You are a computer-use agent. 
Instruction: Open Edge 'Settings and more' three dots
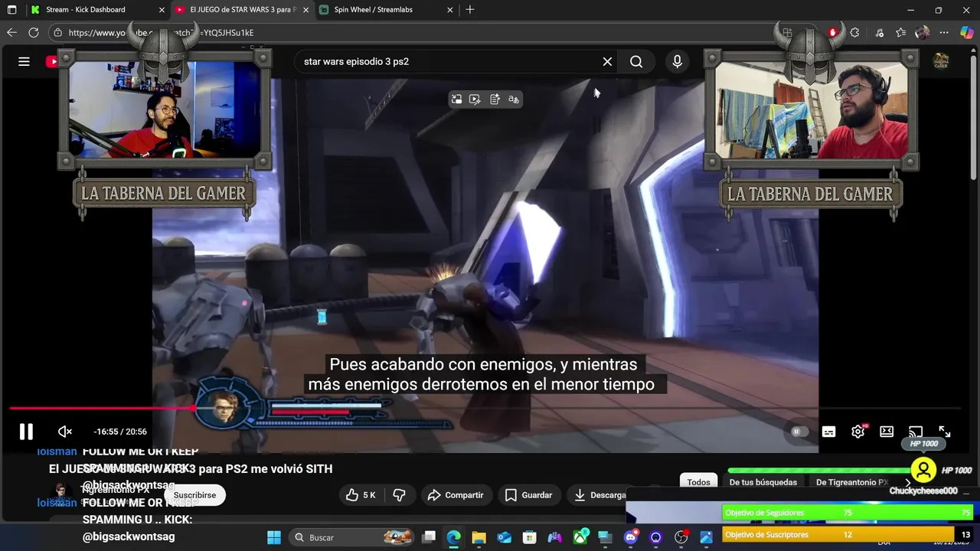pyautogui.click(x=944, y=32)
